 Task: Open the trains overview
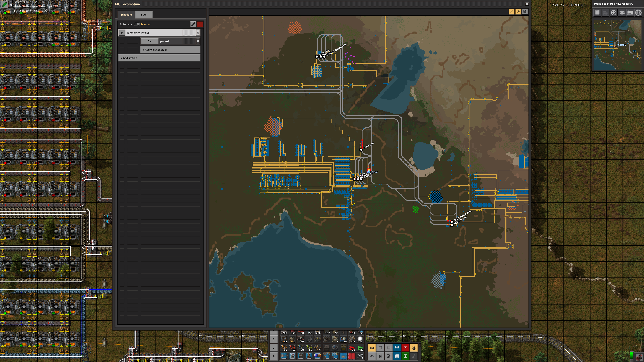(630, 13)
